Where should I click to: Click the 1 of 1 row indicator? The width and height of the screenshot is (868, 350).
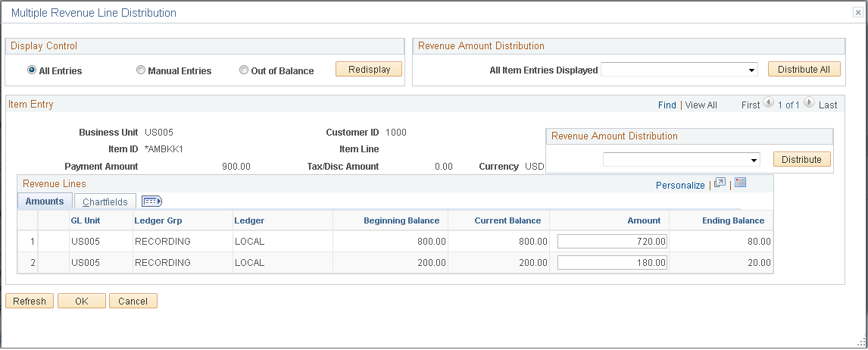pos(788,105)
